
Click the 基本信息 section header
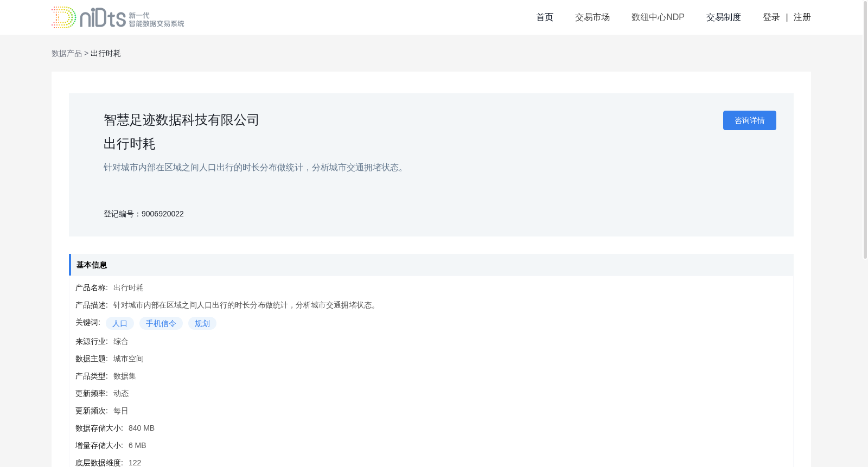[431, 265]
